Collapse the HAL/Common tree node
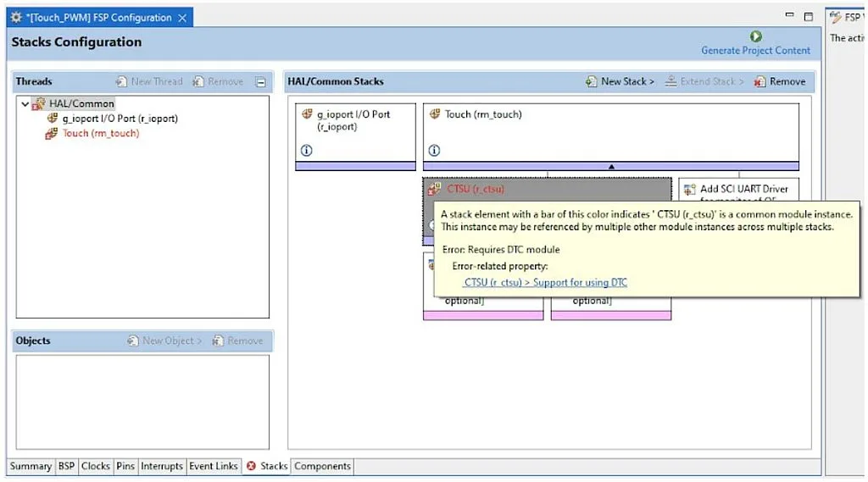Screen dimensions: 868x482 click(25, 104)
